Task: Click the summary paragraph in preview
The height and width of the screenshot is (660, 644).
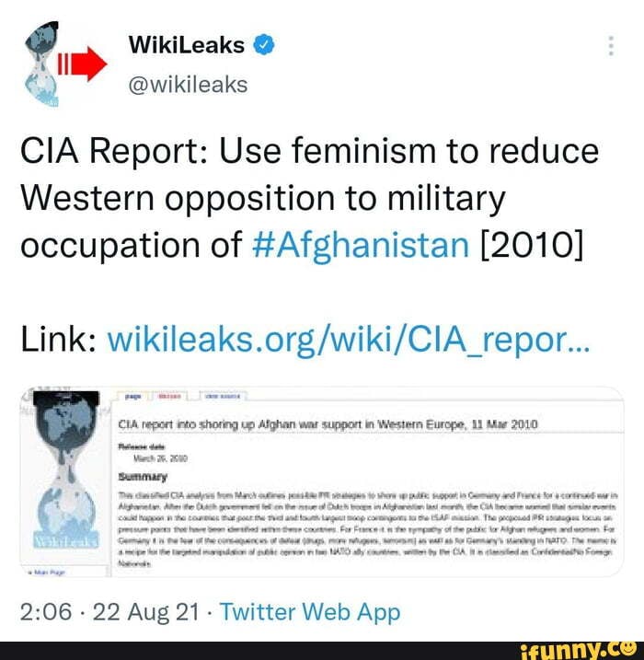Action: (x=369, y=528)
